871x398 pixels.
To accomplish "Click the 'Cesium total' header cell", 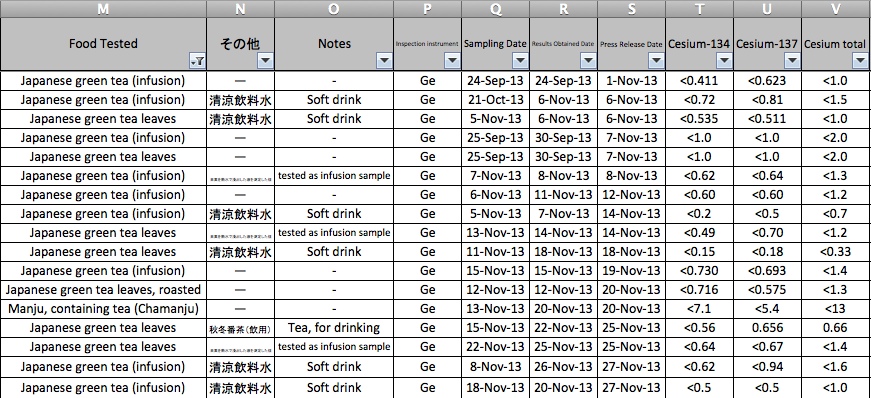I will (x=836, y=44).
